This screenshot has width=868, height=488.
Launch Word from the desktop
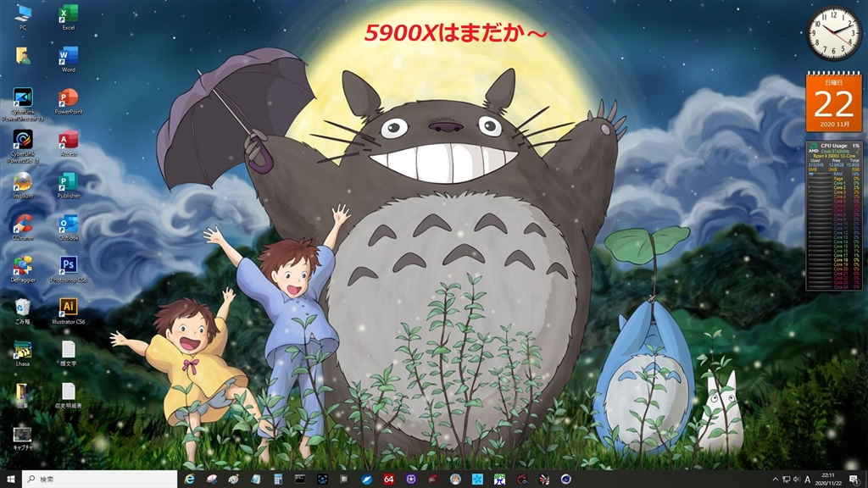[68, 59]
